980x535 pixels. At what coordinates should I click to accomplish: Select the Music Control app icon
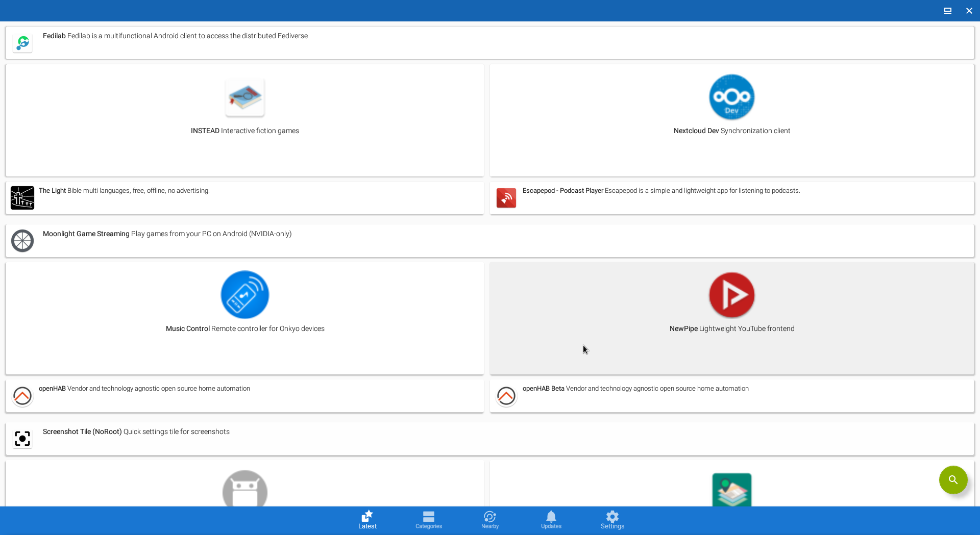(x=245, y=295)
